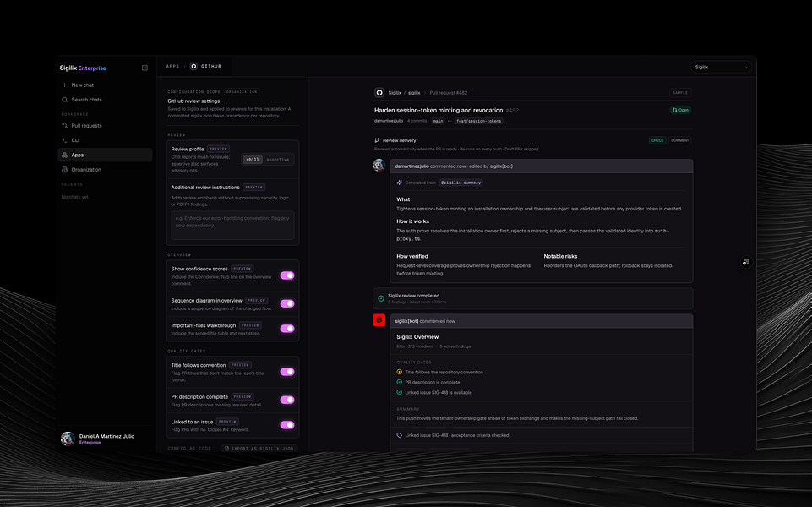Focus the additional review instructions text box
Image resolution: width=812 pixels, height=507 pixels.
(x=232, y=225)
